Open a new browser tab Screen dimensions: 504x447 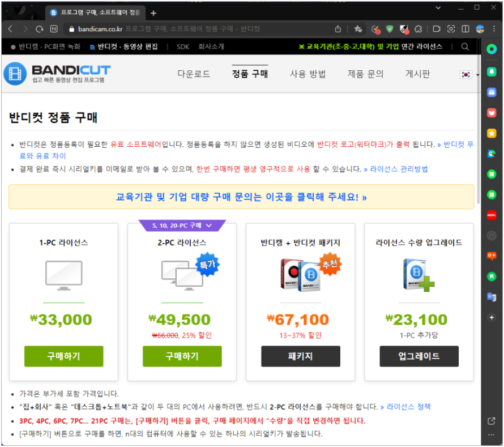click(x=153, y=13)
